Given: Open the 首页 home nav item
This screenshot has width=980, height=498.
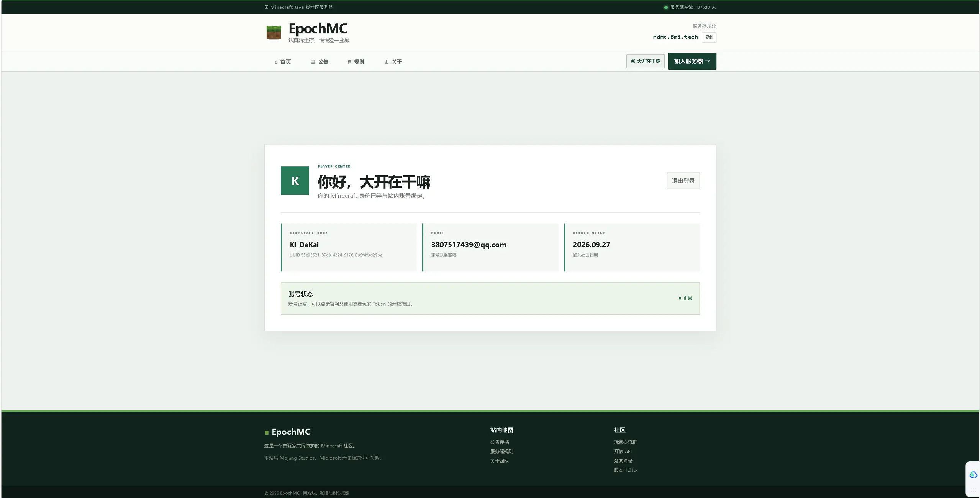Looking at the screenshot, I should pos(283,62).
